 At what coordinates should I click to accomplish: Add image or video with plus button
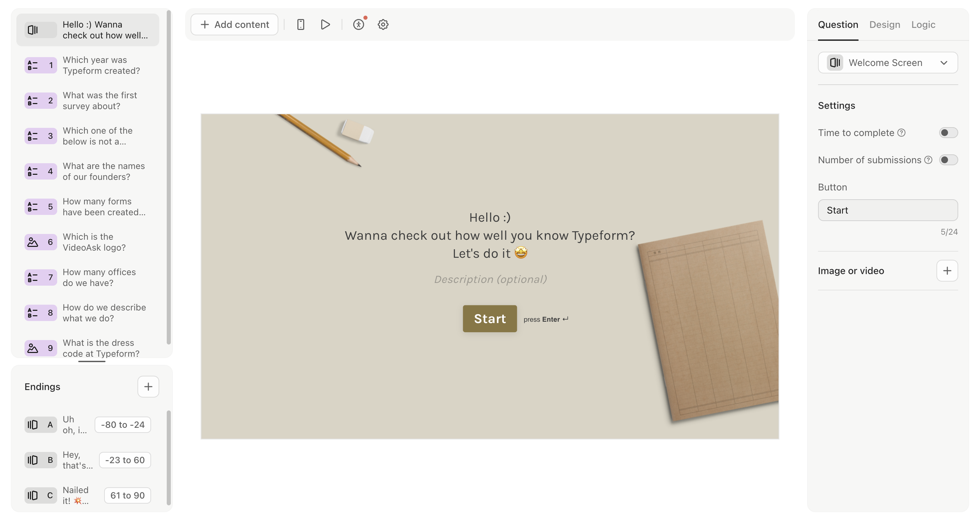pos(947,271)
